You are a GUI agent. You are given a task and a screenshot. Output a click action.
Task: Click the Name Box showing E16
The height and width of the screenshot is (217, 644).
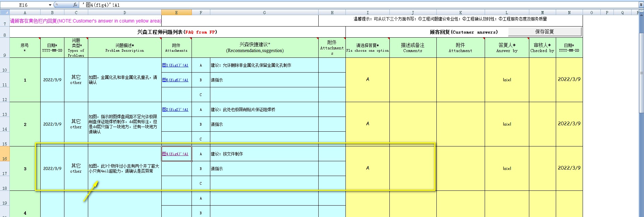tap(23, 5)
